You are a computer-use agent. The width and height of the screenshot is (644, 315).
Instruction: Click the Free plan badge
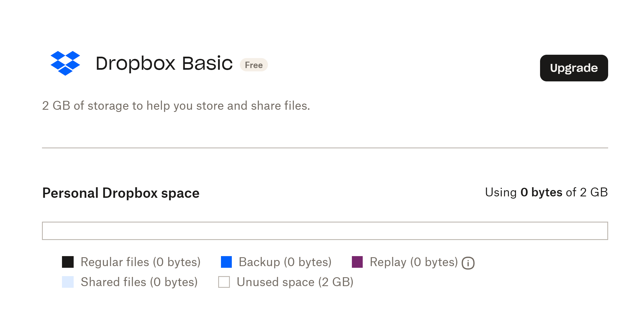pos(253,65)
